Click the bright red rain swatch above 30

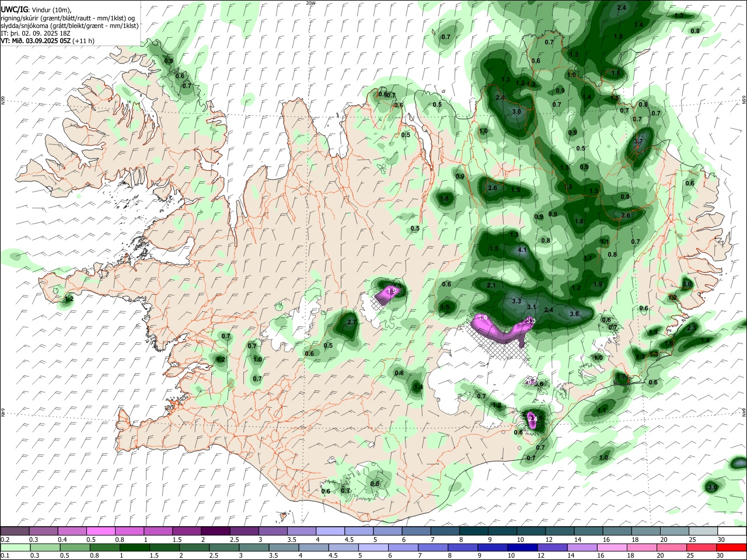click(732, 548)
